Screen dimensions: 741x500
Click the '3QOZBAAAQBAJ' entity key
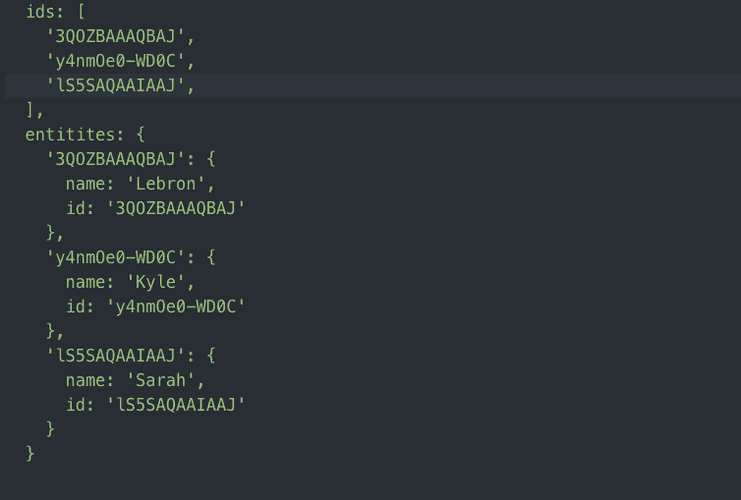[x=115, y=159]
